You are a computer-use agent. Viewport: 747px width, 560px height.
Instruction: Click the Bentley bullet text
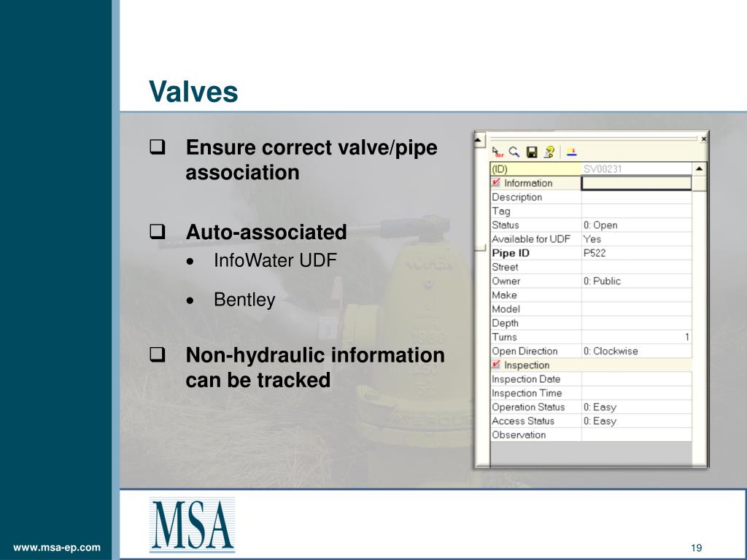[244, 300]
